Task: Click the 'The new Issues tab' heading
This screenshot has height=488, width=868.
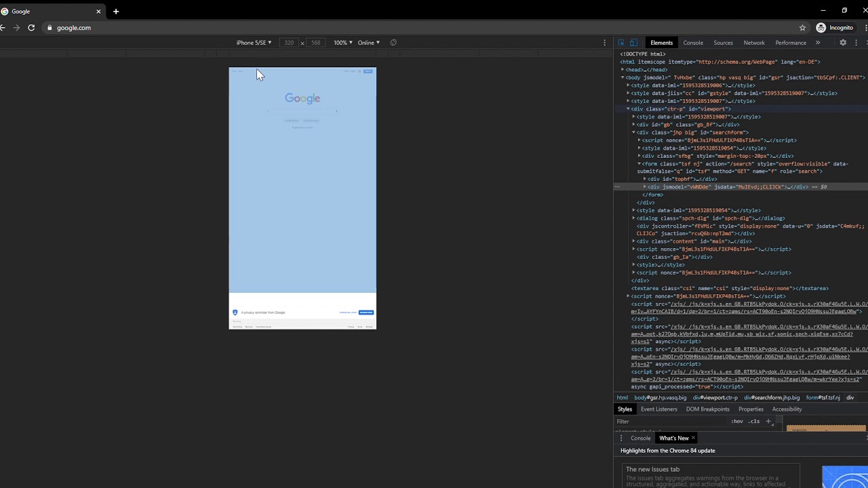Action: (652, 469)
